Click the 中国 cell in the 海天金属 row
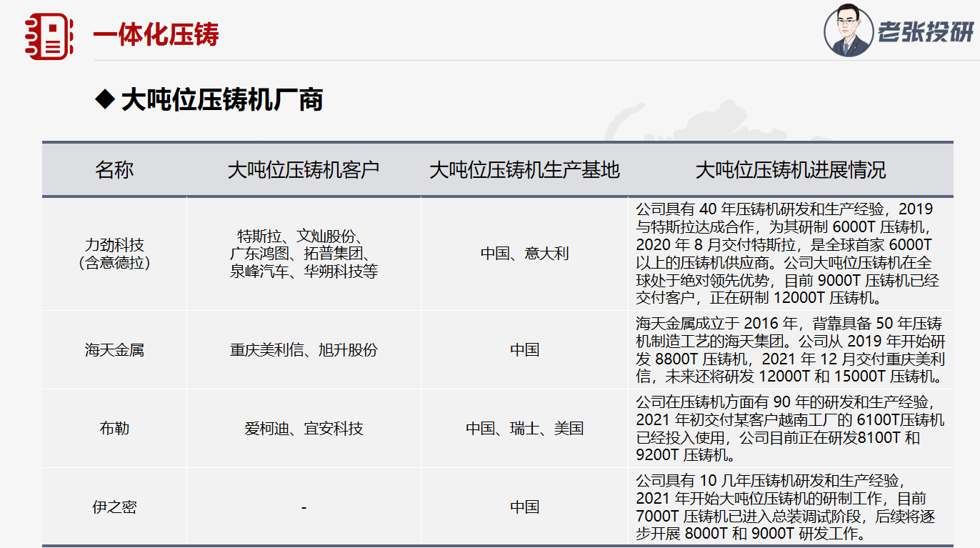Screen dimensions: 980x548 click(524, 350)
